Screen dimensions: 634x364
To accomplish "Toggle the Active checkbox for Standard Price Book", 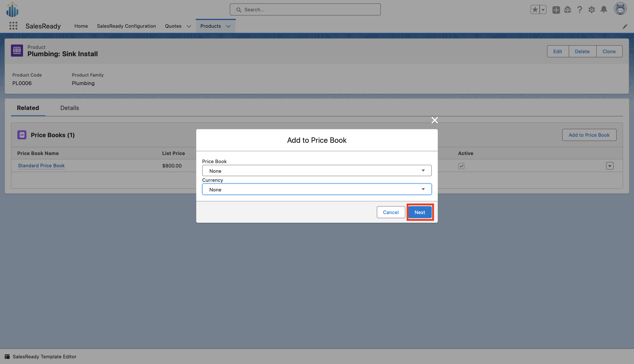I will [461, 166].
